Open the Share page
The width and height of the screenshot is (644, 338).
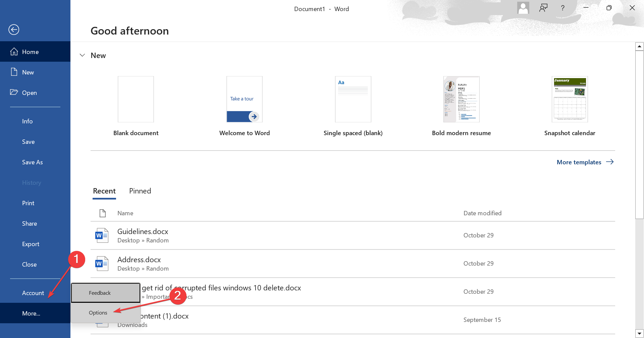35,224
